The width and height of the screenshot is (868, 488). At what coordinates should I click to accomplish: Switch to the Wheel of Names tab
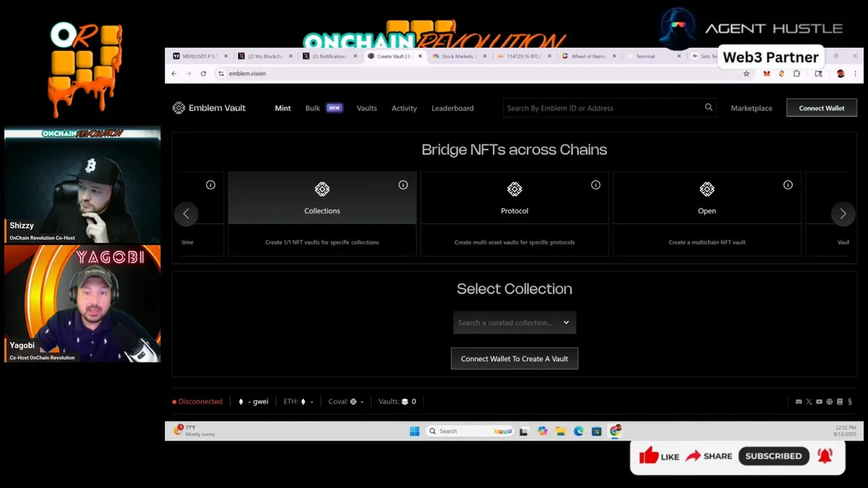587,56
